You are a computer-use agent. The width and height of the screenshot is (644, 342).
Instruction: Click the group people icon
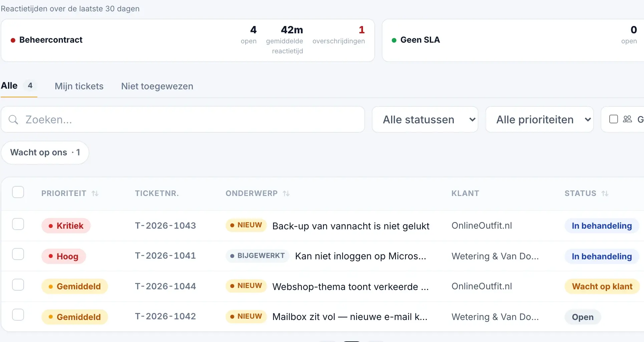point(627,119)
